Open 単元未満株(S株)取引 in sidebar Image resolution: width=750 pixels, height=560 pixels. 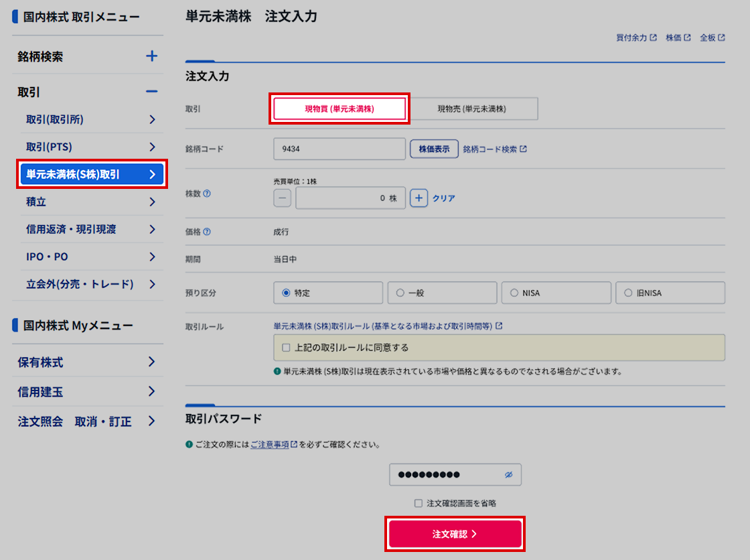pyautogui.click(x=90, y=174)
